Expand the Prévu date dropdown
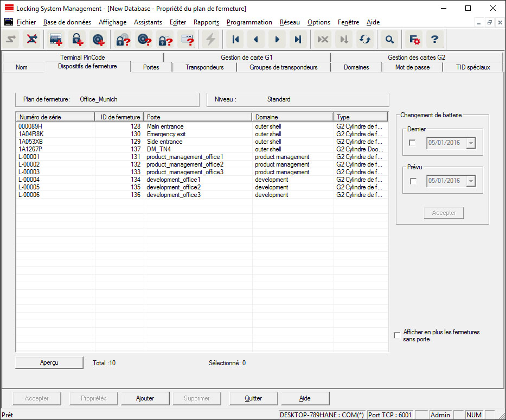This screenshot has height=420, width=506. click(x=470, y=181)
